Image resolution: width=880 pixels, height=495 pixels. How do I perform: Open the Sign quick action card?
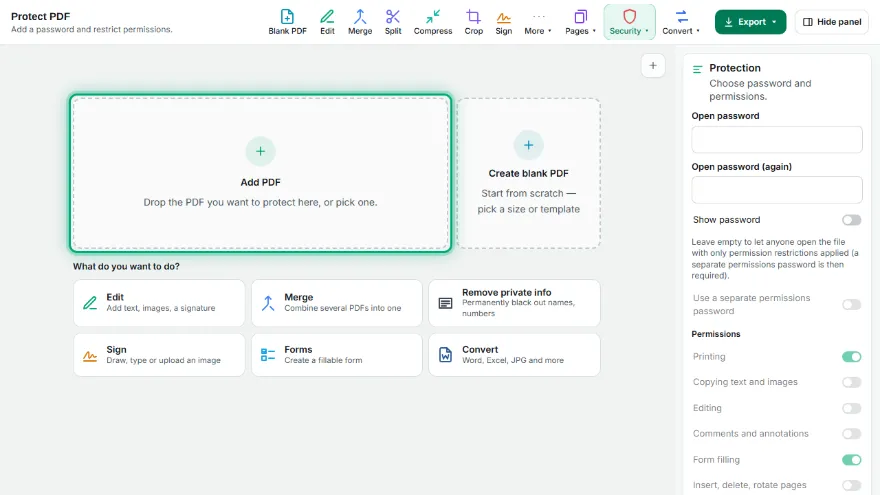159,355
